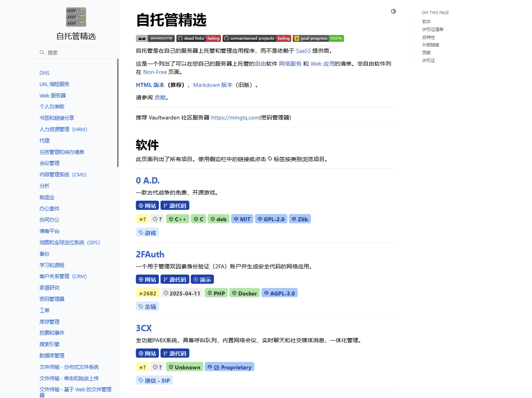Screen dimensions: 532x398
Task: Click the awesome badge with glasses icon
Action: tap(155, 39)
